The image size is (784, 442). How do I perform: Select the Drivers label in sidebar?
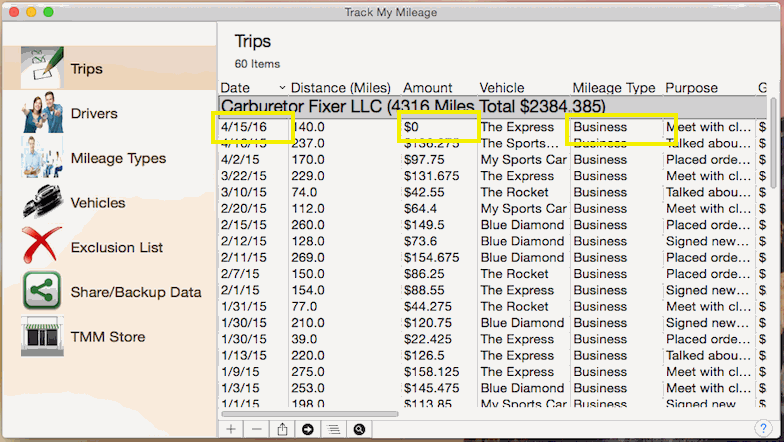pos(94,114)
